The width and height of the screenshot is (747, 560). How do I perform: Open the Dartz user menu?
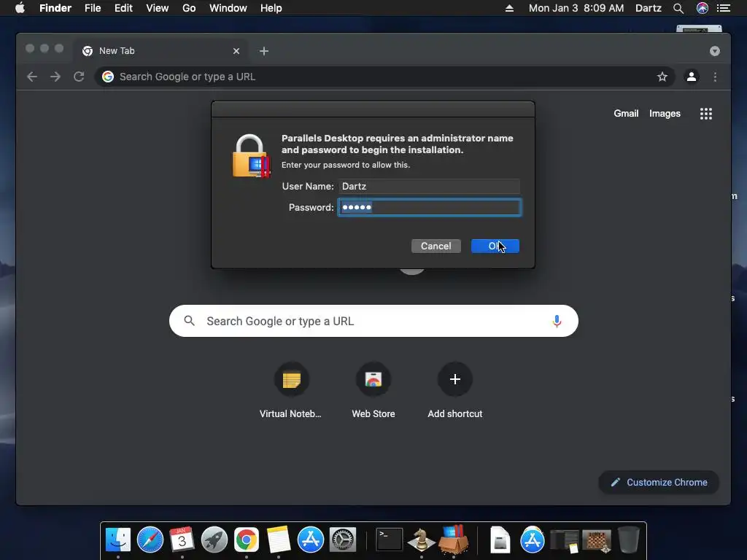click(x=649, y=8)
